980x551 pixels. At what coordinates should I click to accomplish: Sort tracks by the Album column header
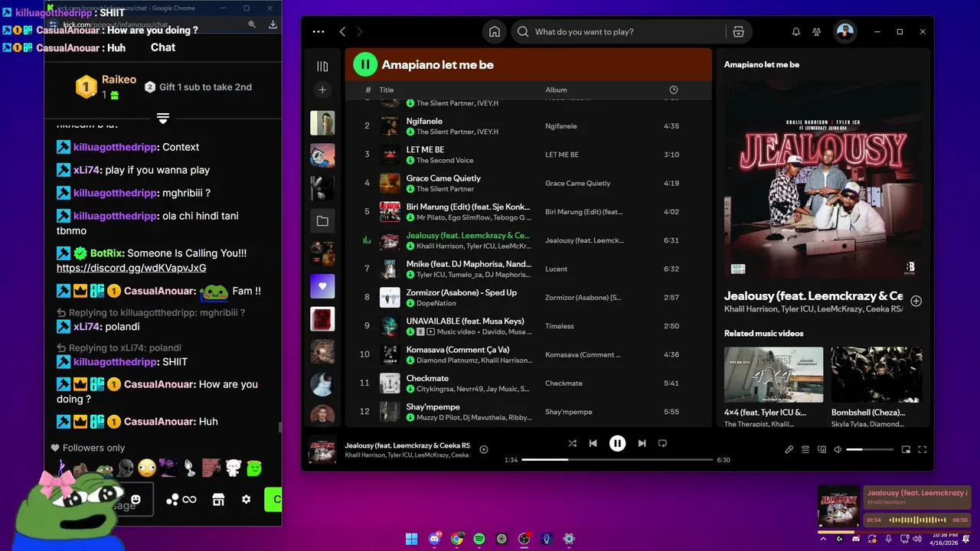[556, 90]
